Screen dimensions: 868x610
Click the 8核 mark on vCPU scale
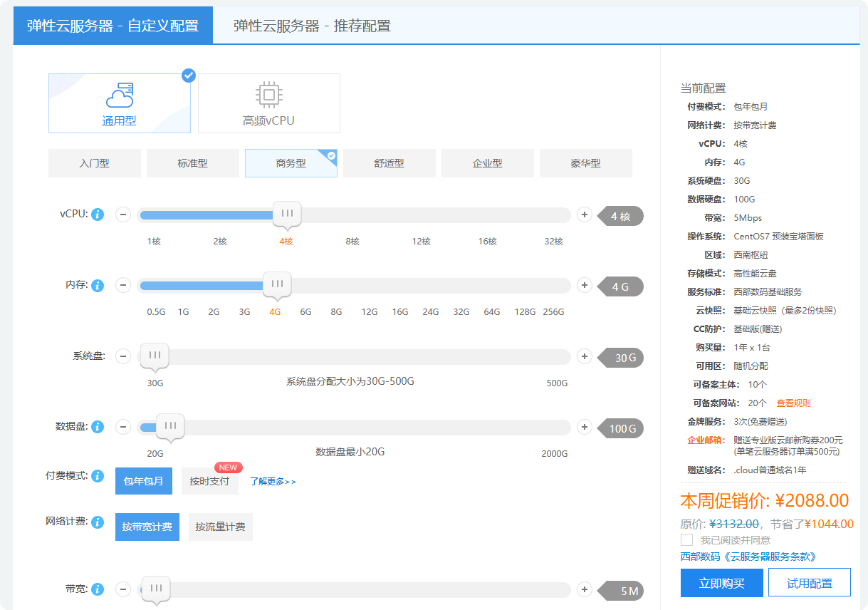352,242
